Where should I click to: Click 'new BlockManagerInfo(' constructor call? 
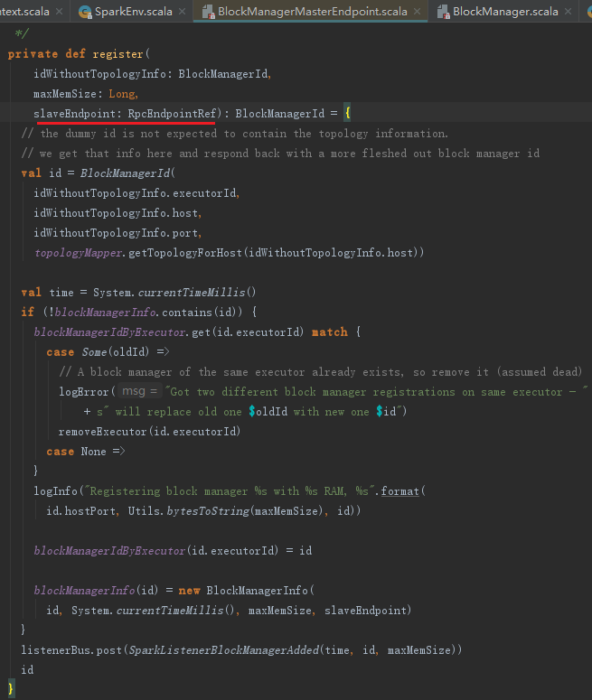pyautogui.click(x=247, y=591)
